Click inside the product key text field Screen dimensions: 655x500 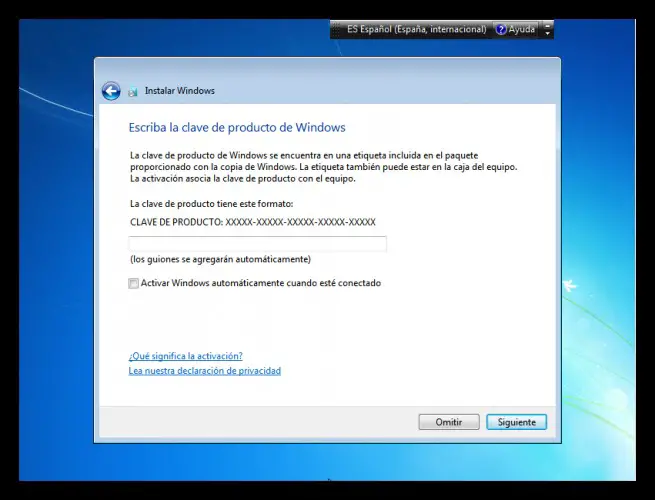point(257,244)
